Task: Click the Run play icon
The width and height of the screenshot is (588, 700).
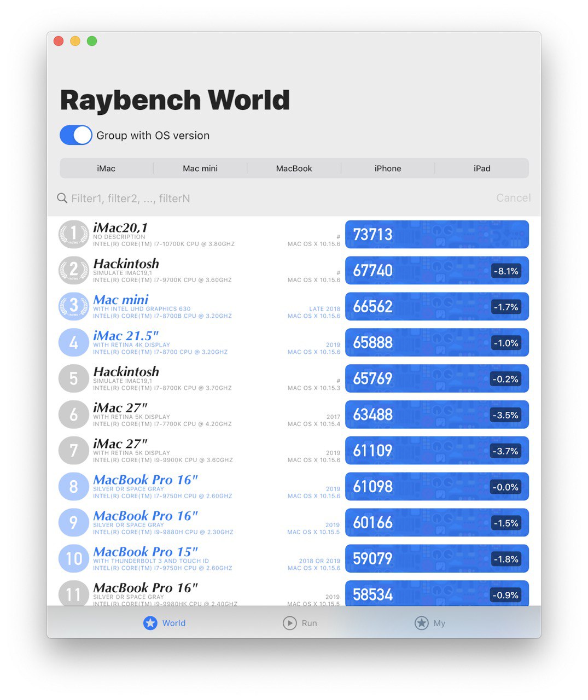Action: pos(289,623)
